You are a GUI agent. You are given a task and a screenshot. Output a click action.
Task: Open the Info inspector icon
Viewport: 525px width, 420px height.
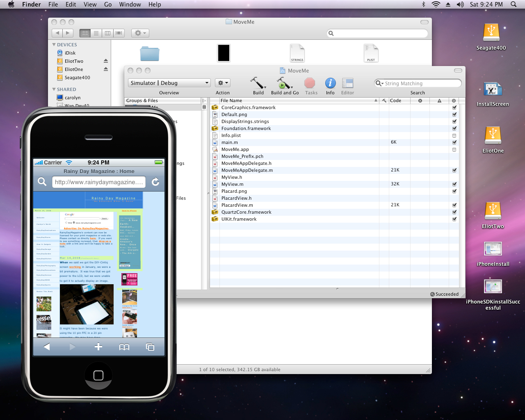click(x=330, y=83)
